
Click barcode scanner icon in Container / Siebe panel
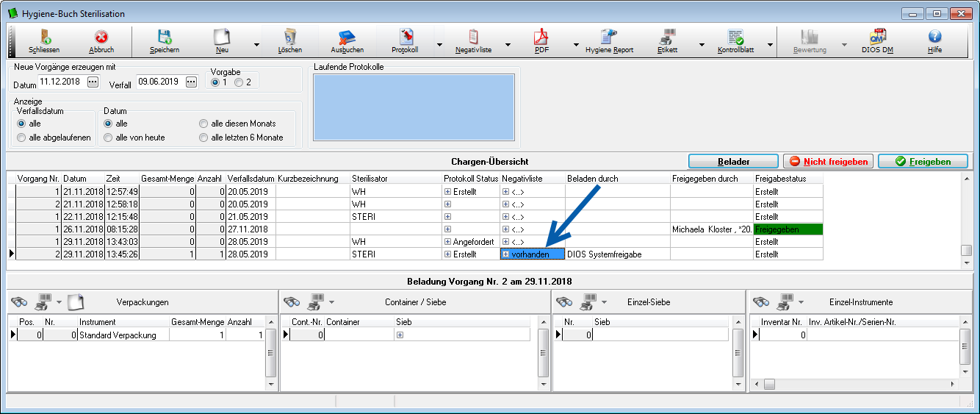[x=316, y=301]
